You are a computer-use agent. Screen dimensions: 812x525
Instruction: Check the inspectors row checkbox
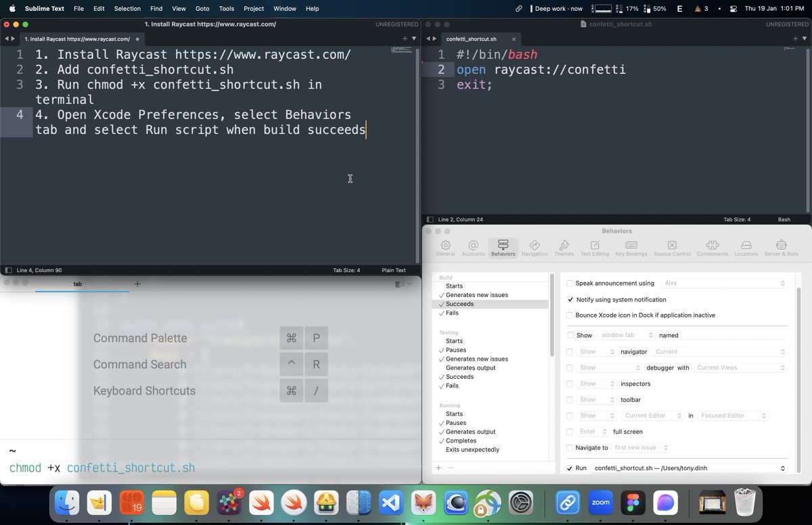(x=569, y=384)
